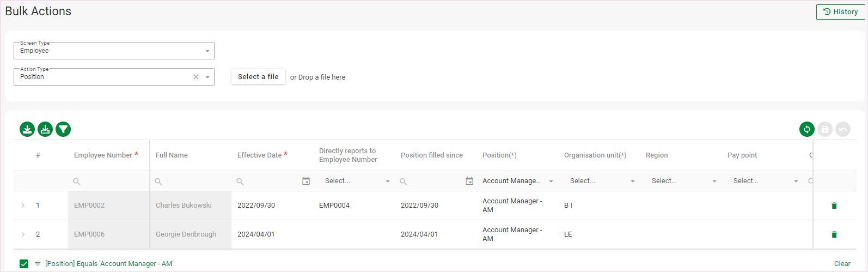Open the Screen Type dropdown
Image resolution: width=868 pixels, height=272 pixels.
tap(207, 51)
